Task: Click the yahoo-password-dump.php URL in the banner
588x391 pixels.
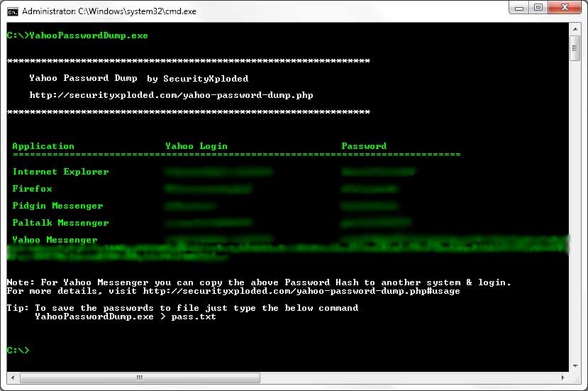Action: (170, 95)
